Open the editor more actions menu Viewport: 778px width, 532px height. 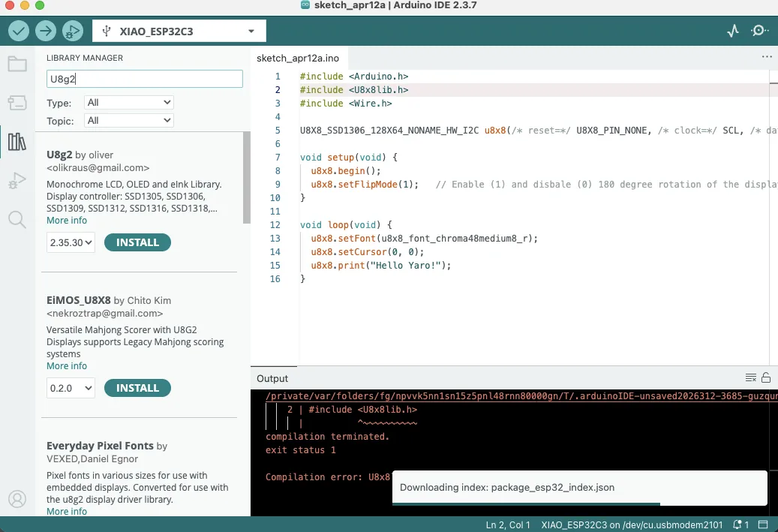click(x=766, y=56)
